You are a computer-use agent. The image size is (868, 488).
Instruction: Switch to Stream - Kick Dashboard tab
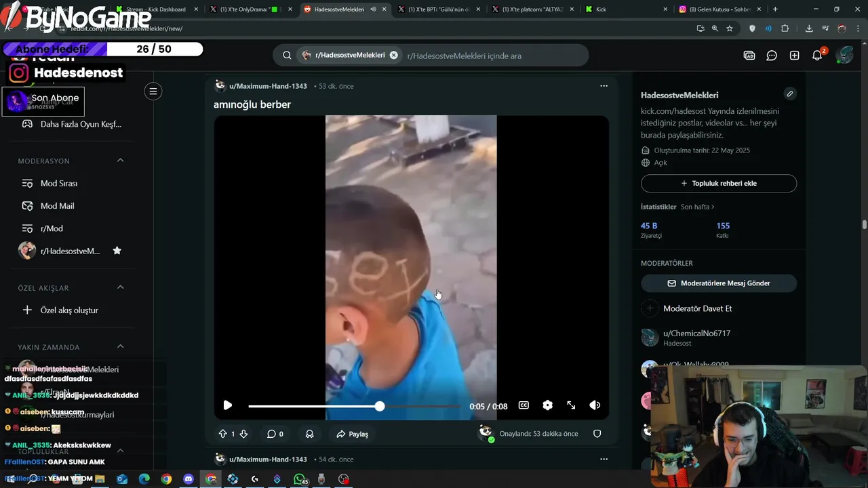coord(156,9)
